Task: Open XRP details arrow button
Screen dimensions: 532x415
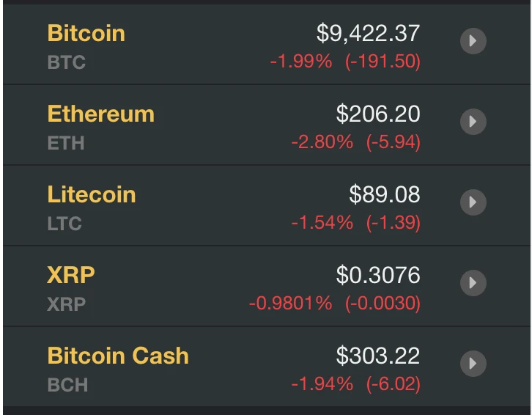Action: point(473,282)
